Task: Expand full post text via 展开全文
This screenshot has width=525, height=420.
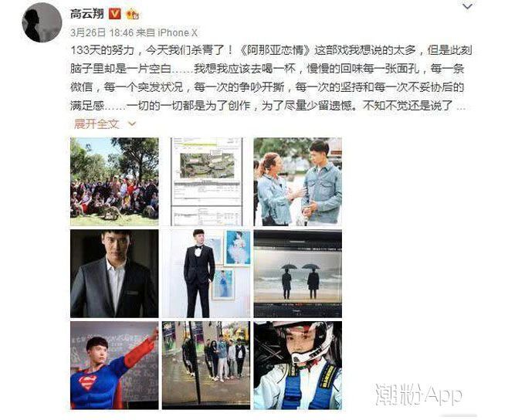Action: point(97,124)
